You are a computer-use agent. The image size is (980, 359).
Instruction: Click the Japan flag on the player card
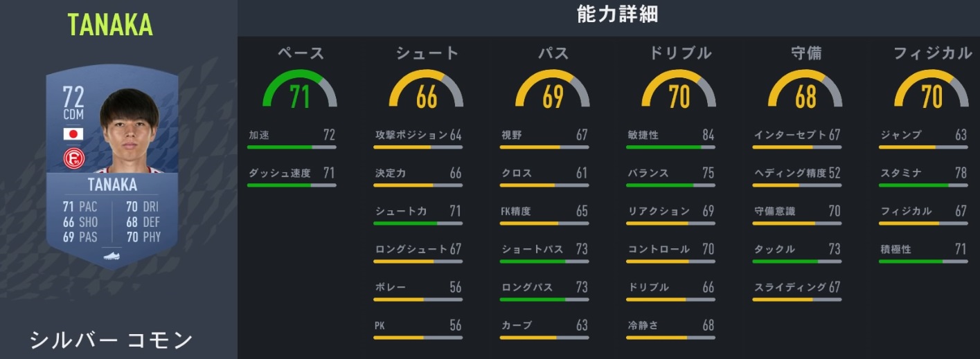point(73,134)
